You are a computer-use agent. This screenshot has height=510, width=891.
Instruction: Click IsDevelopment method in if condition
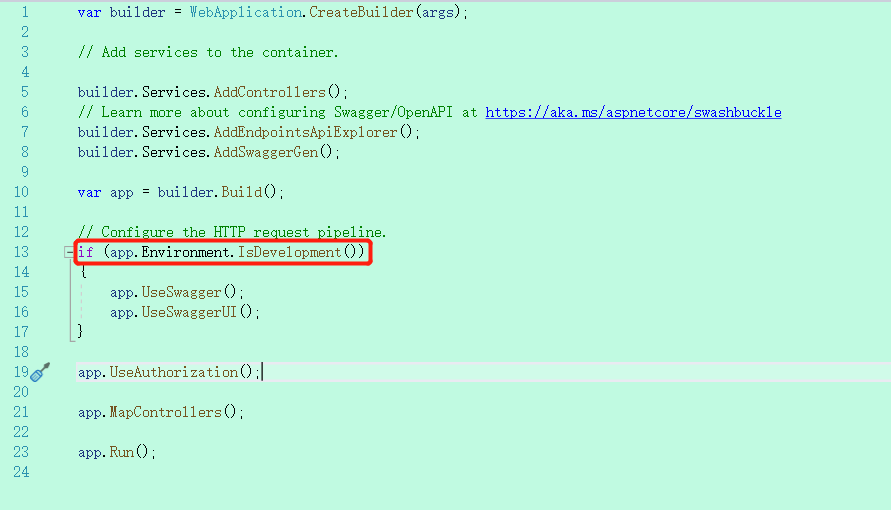pyautogui.click(x=289, y=252)
